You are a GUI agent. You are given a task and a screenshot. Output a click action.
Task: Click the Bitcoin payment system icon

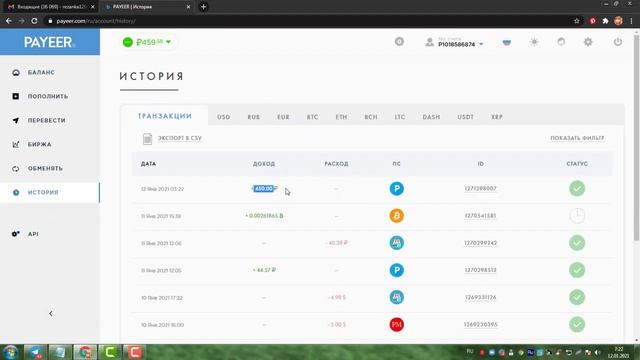pyautogui.click(x=396, y=216)
